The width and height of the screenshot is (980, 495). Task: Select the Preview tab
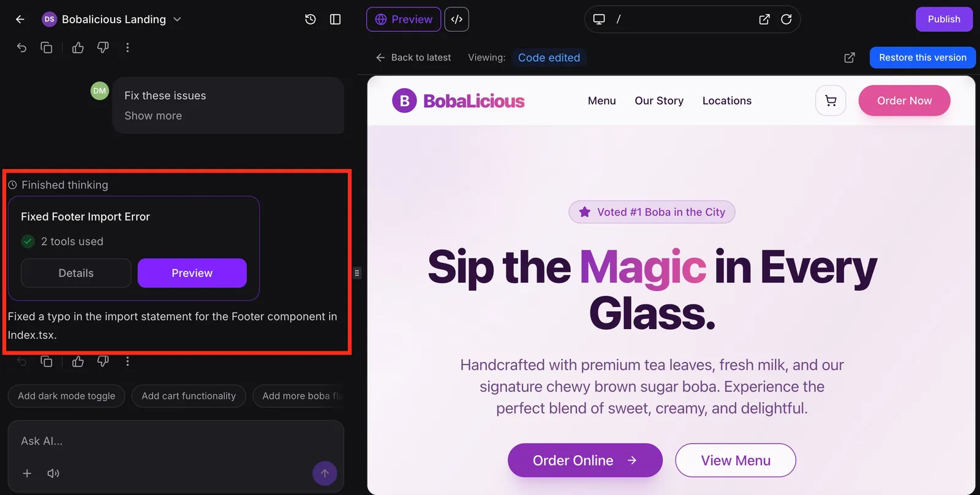coord(404,19)
